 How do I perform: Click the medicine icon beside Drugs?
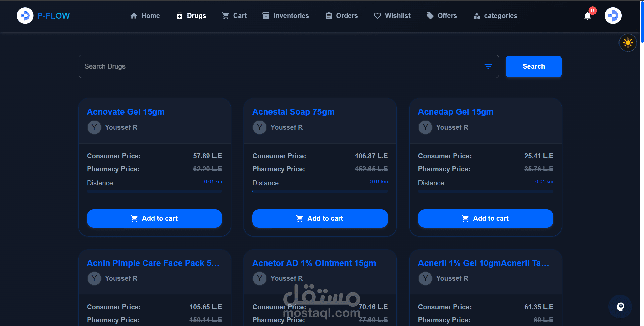click(180, 16)
